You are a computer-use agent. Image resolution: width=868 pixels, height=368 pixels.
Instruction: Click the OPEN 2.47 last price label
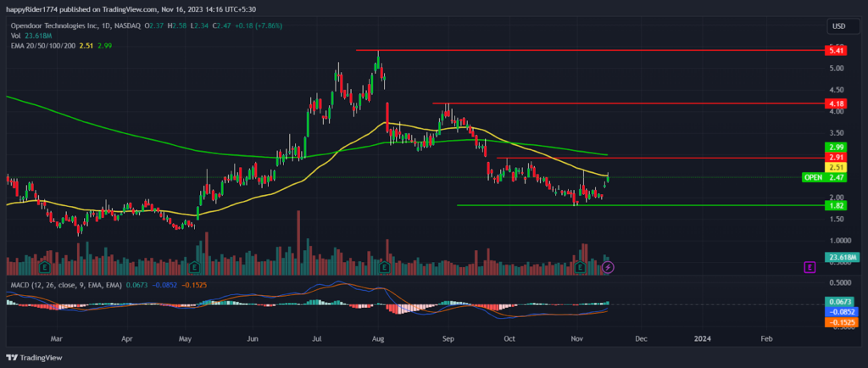coord(823,177)
